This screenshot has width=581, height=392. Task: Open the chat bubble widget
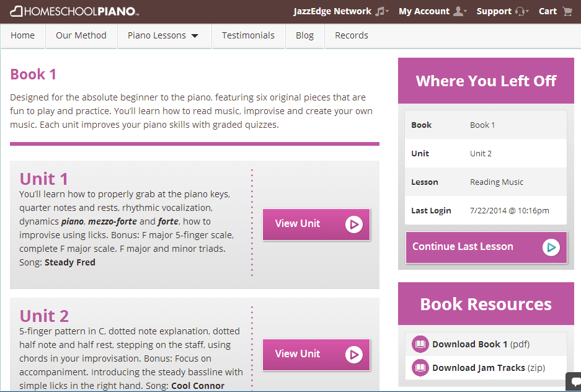[574, 381]
